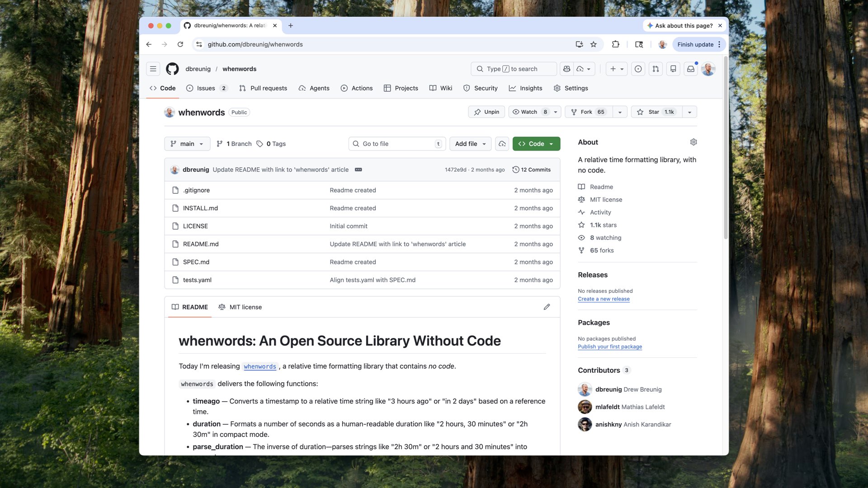Toggle Watch on the repository
The height and width of the screenshot is (488, 868).
pos(525,112)
